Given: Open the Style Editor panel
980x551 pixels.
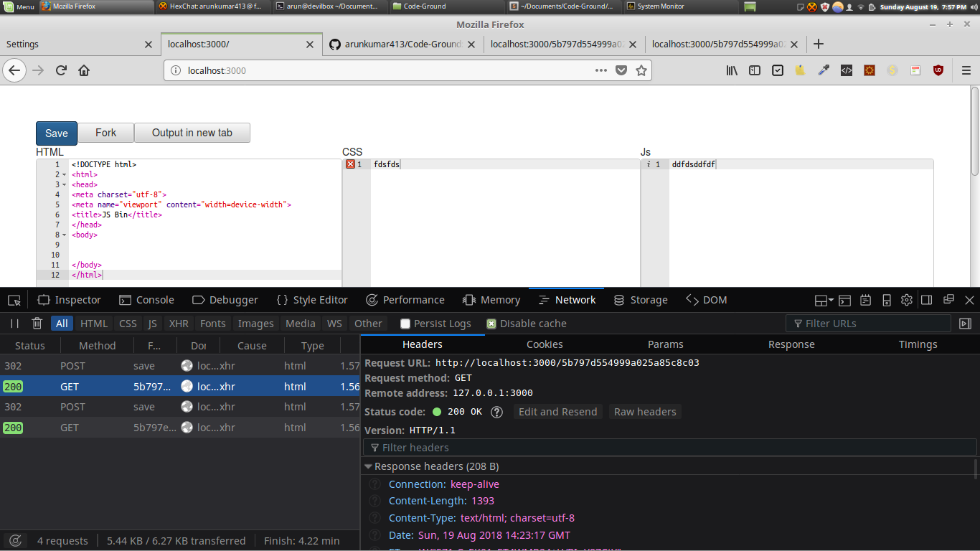Looking at the screenshot, I should [311, 300].
